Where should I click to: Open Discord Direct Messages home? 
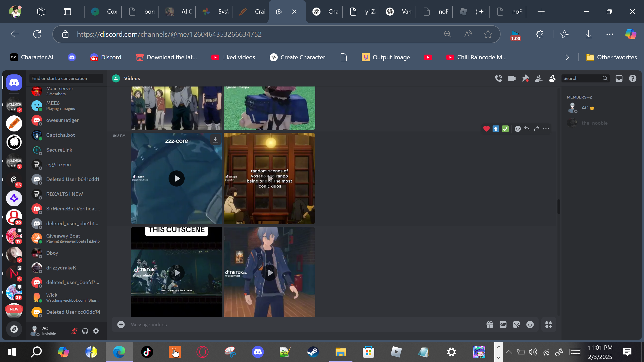click(14, 82)
